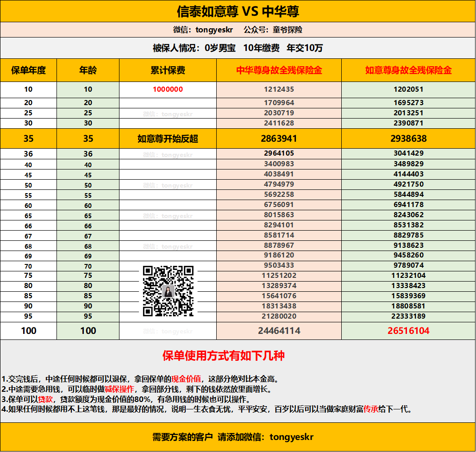Click the red value 26516104
The height and width of the screenshot is (452, 476).
pyautogui.click(x=408, y=331)
